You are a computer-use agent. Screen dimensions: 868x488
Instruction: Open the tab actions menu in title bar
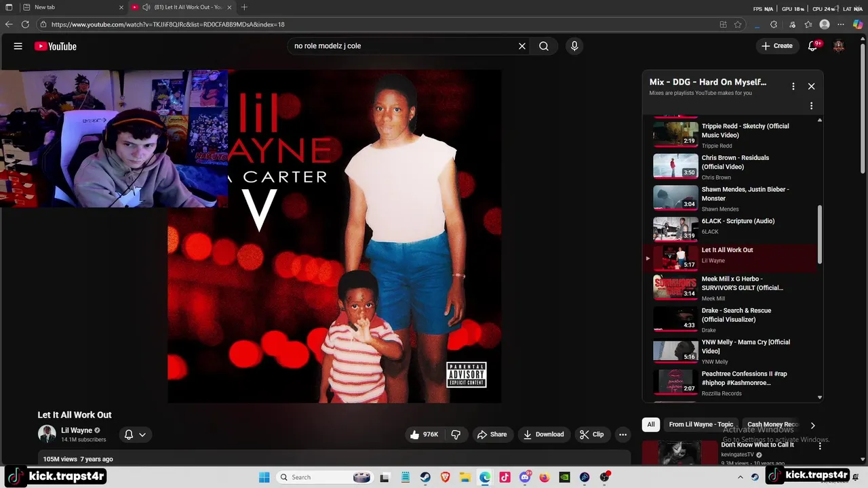click(9, 7)
